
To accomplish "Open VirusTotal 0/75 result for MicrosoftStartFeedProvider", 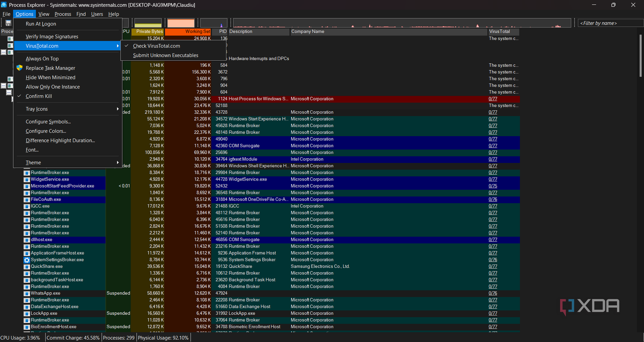I will click(493, 186).
